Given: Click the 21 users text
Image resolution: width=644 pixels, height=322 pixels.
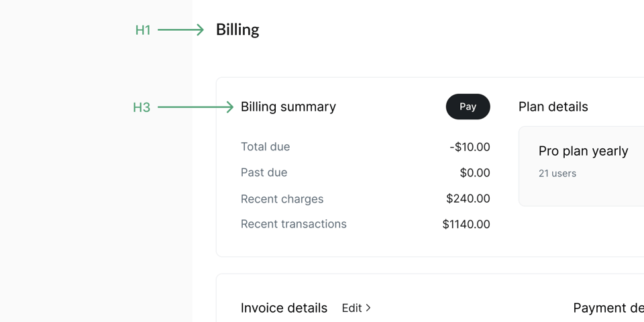Looking at the screenshot, I should click(x=557, y=173).
